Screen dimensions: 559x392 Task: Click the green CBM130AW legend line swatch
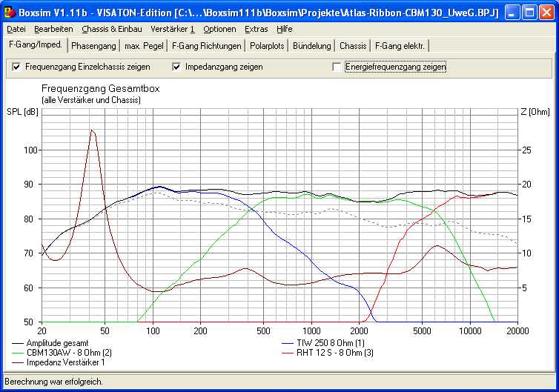tap(19, 353)
